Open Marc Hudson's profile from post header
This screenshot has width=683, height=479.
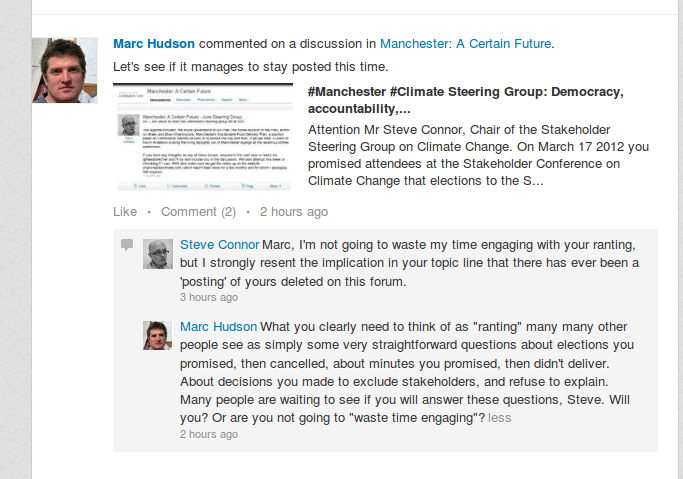[154, 44]
